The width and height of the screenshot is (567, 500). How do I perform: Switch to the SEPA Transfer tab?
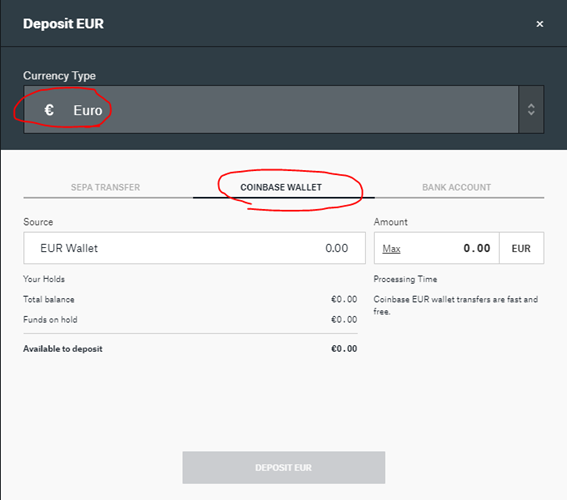point(105,187)
